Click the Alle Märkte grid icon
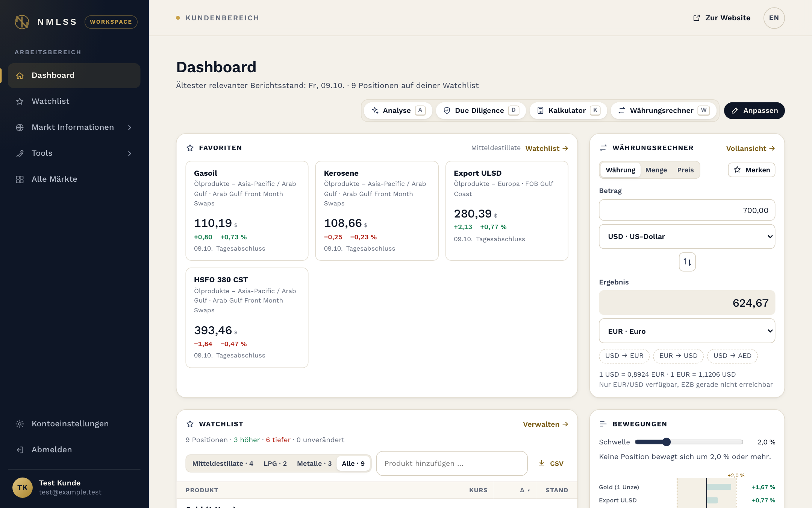 tap(20, 179)
